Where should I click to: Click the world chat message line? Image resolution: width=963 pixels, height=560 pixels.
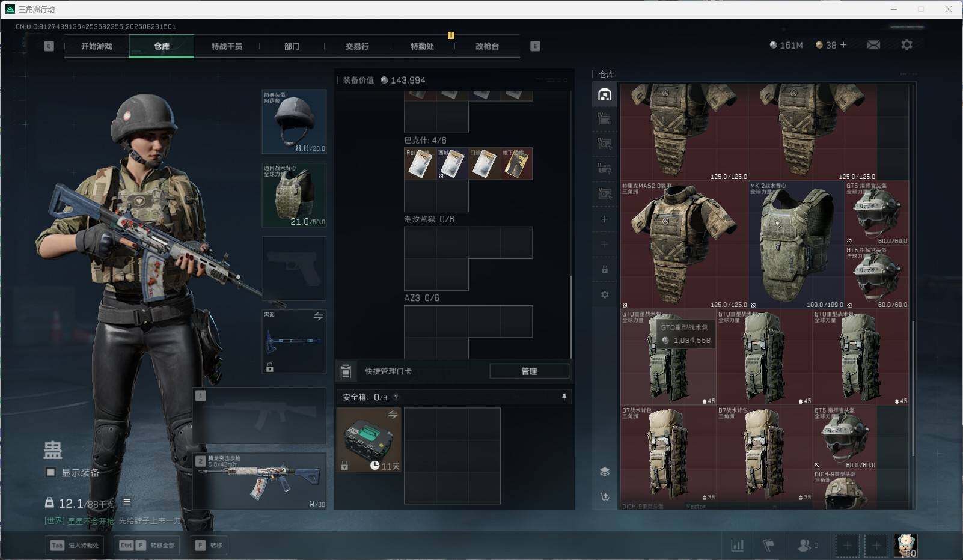tap(113, 520)
